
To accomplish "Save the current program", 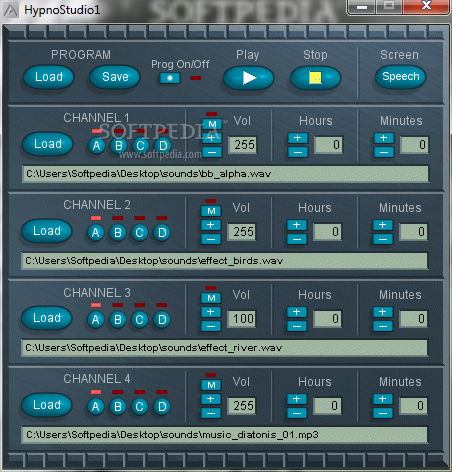I will (115, 77).
